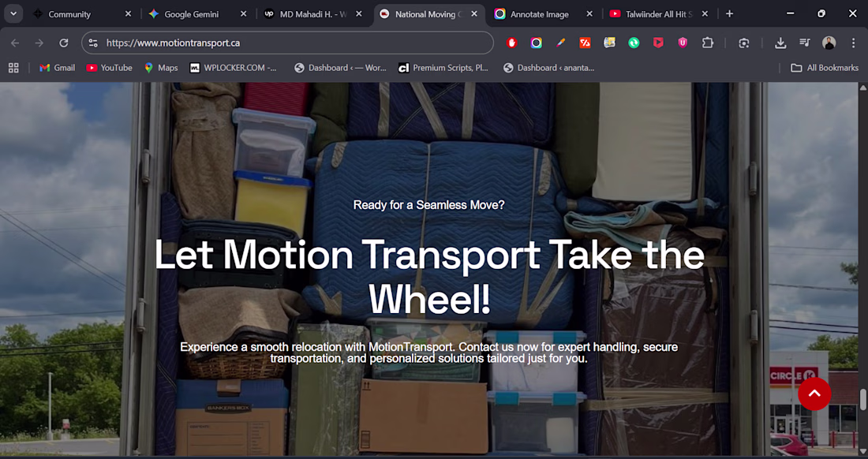The image size is (868, 459).
Task: Reload the current page
Action: (x=64, y=43)
